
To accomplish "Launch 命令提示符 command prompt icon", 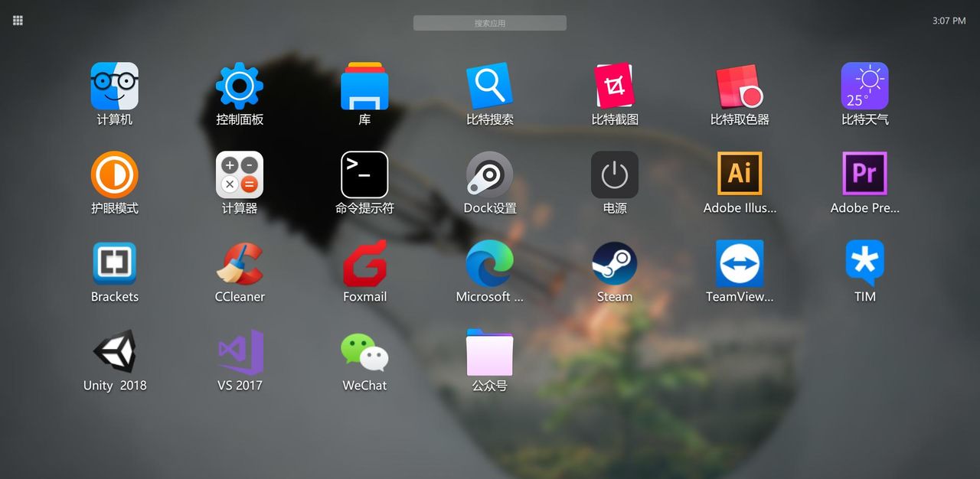I will 364,174.
